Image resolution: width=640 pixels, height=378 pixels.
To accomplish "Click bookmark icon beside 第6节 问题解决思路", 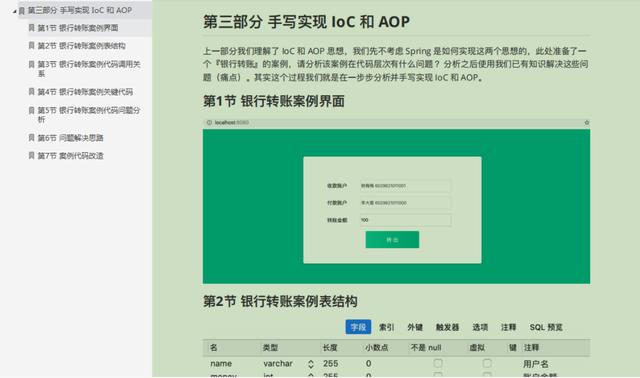I will (x=31, y=138).
